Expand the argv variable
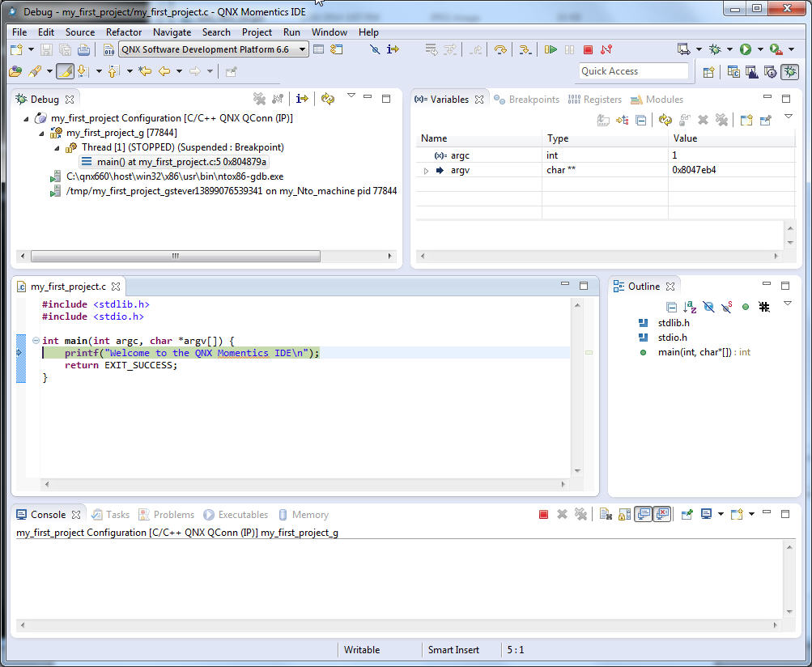The height and width of the screenshot is (667, 812). (426, 170)
